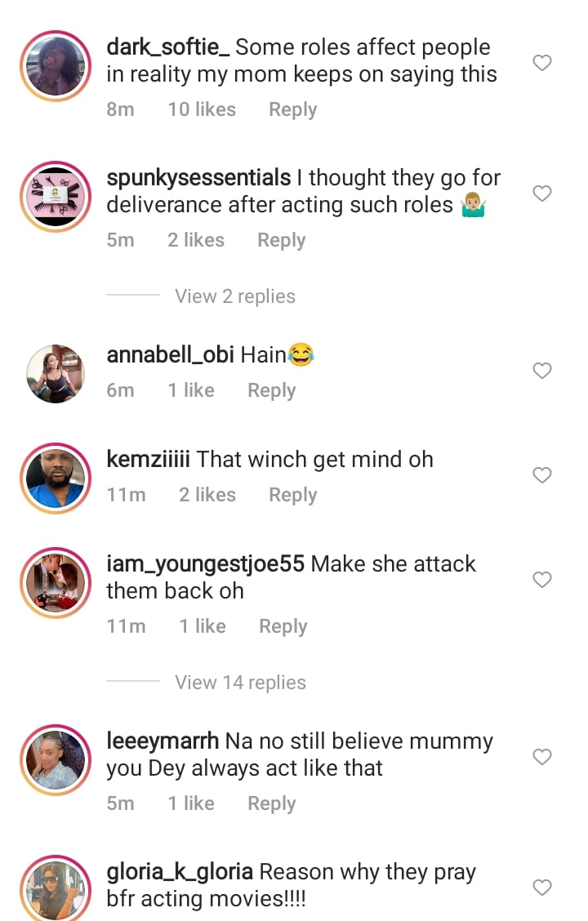View annabell_obi's profile photo

pos(56,374)
